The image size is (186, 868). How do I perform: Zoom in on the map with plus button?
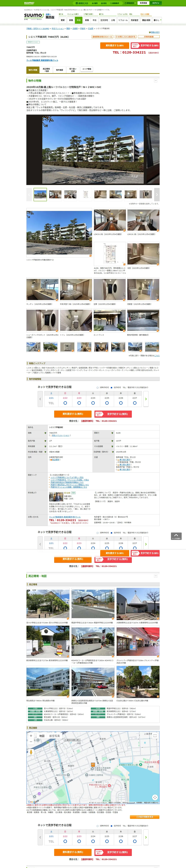(x=31, y=736)
